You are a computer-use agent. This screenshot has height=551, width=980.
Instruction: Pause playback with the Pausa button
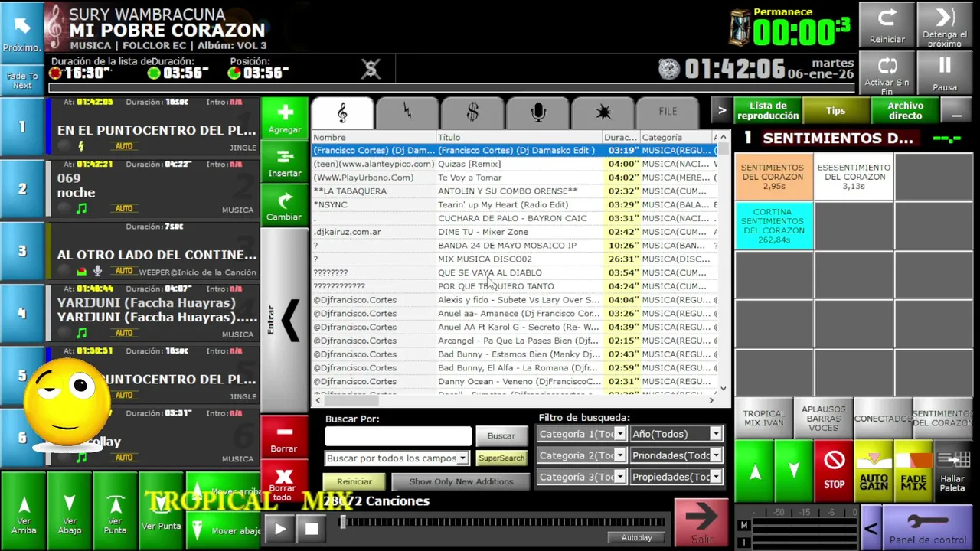tap(945, 73)
